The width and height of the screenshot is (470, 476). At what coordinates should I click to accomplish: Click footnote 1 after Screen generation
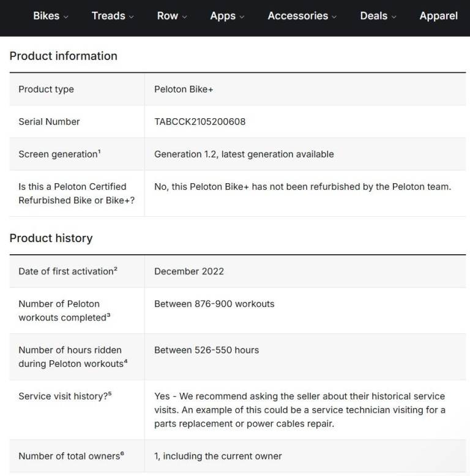[99, 152]
